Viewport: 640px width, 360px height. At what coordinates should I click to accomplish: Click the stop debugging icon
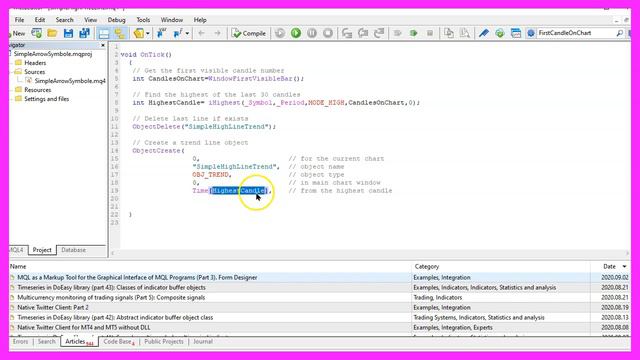point(328,33)
